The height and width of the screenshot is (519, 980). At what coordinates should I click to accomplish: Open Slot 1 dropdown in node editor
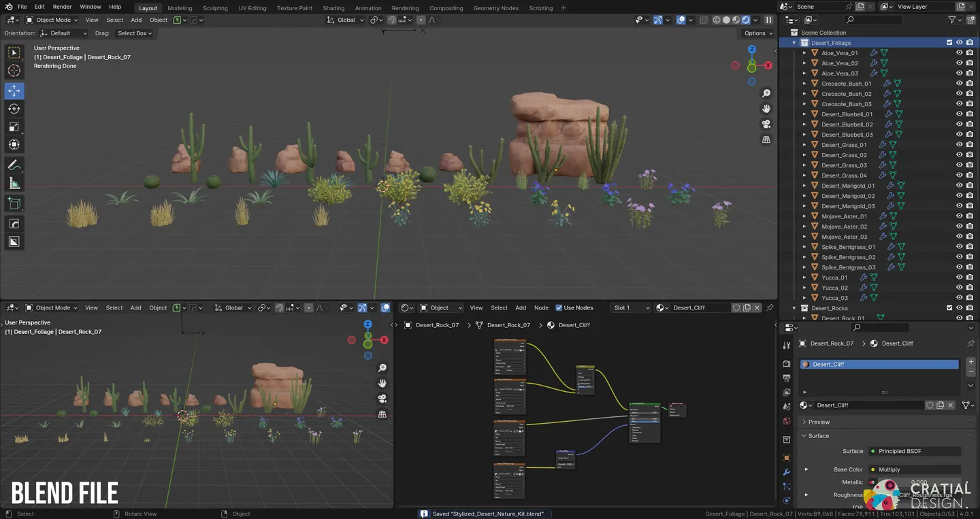coord(631,308)
